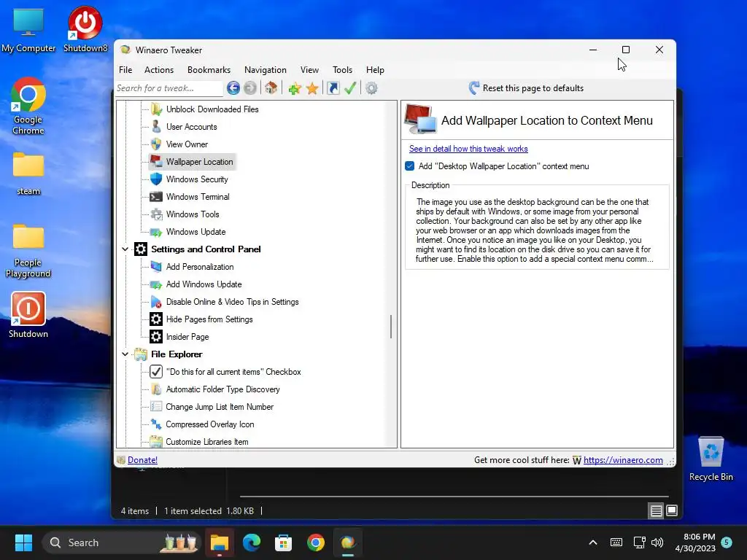Open the Windows Start menu
The width and height of the screenshot is (747, 560).
pos(23,542)
